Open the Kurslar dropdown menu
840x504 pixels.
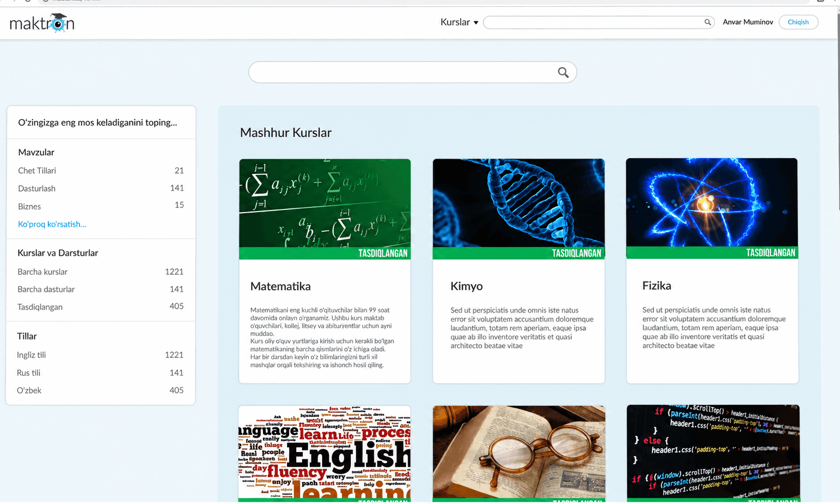[459, 22]
